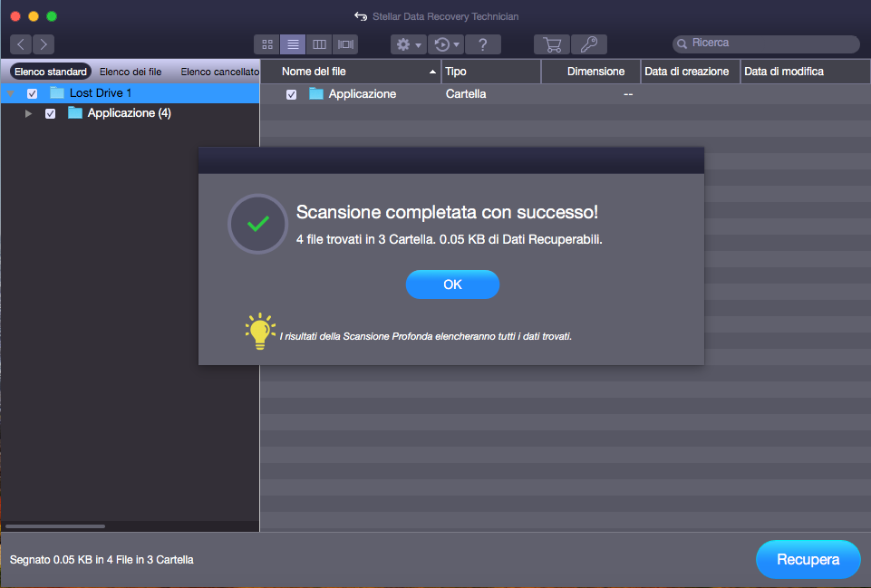The height and width of the screenshot is (588, 871).
Task: Open the gear settings dropdown
Action: click(x=409, y=43)
